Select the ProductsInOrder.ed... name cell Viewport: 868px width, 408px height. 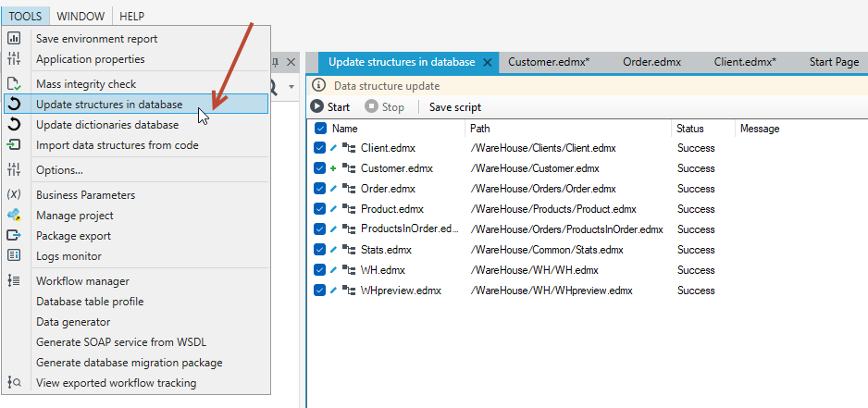pos(410,229)
